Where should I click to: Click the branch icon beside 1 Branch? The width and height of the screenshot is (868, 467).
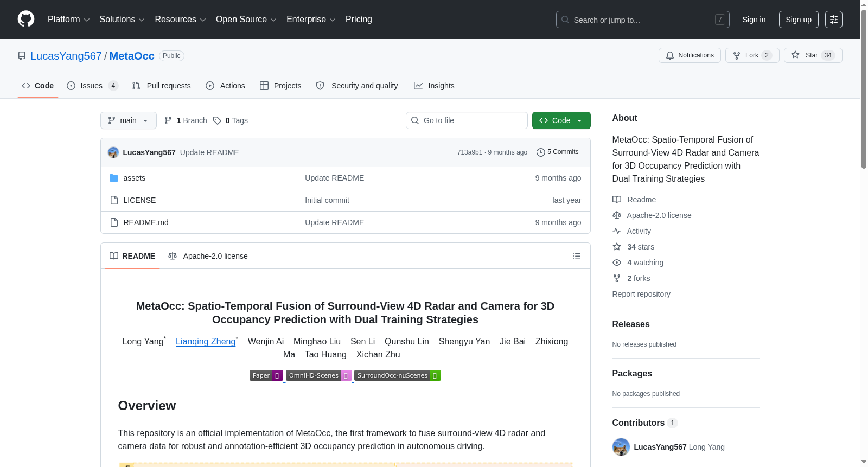(x=168, y=120)
